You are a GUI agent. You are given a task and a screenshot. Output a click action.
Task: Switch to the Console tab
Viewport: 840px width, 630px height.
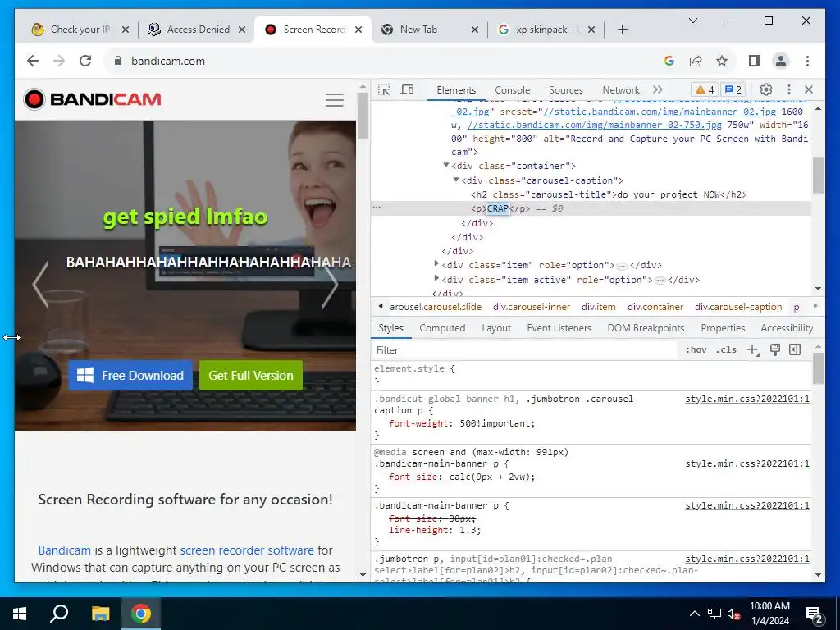click(x=512, y=90)
